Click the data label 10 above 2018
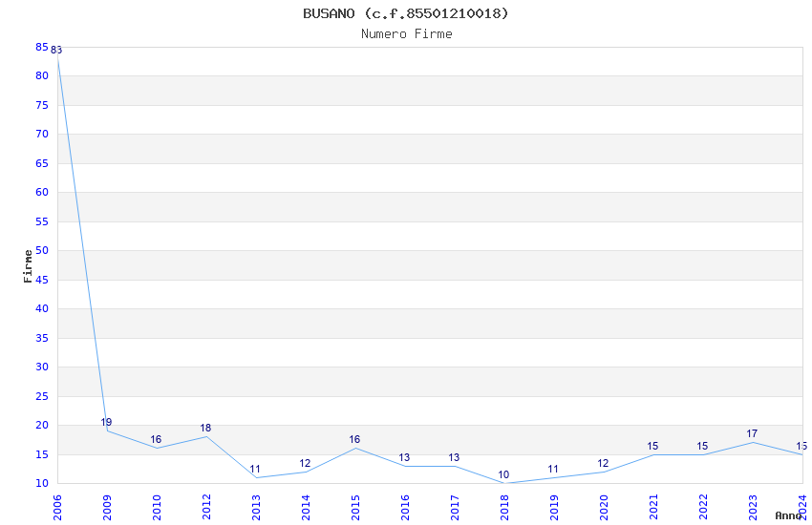The width and height of the screenshot is (812, 525). pyautogui.click(x=503, y=474)
